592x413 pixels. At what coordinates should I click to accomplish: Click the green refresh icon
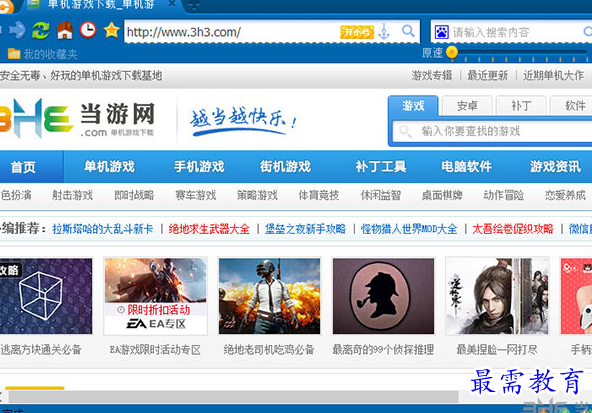(x=41, y=31)
